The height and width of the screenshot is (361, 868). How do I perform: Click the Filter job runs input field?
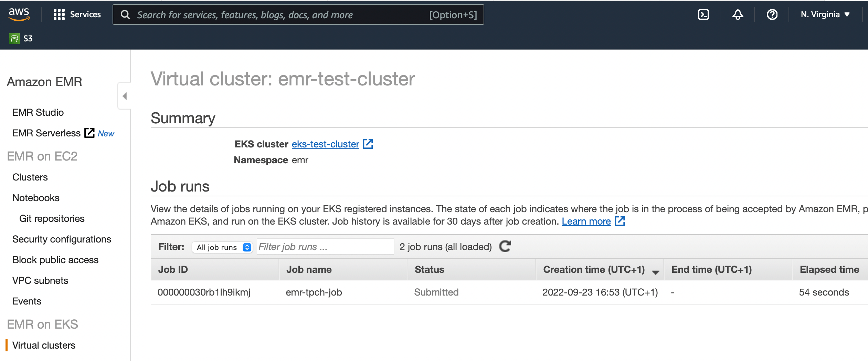point(325,247)
